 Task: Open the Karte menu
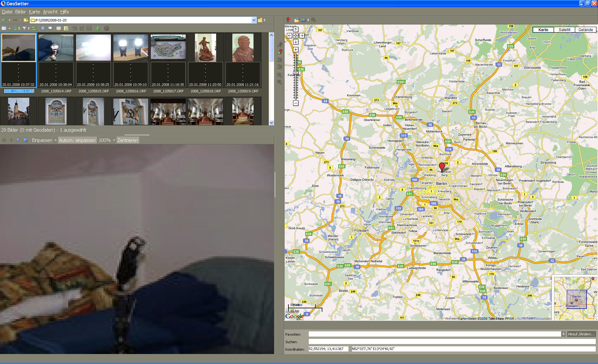34,12
